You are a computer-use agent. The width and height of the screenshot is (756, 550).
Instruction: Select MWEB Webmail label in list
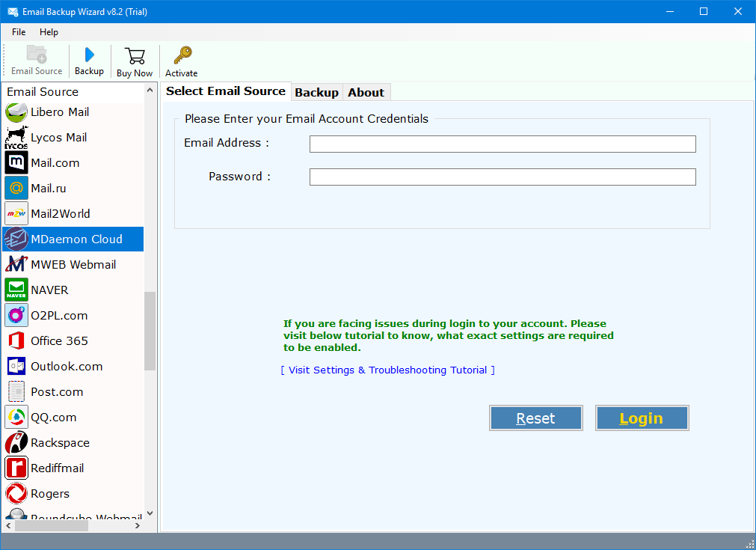73,264
